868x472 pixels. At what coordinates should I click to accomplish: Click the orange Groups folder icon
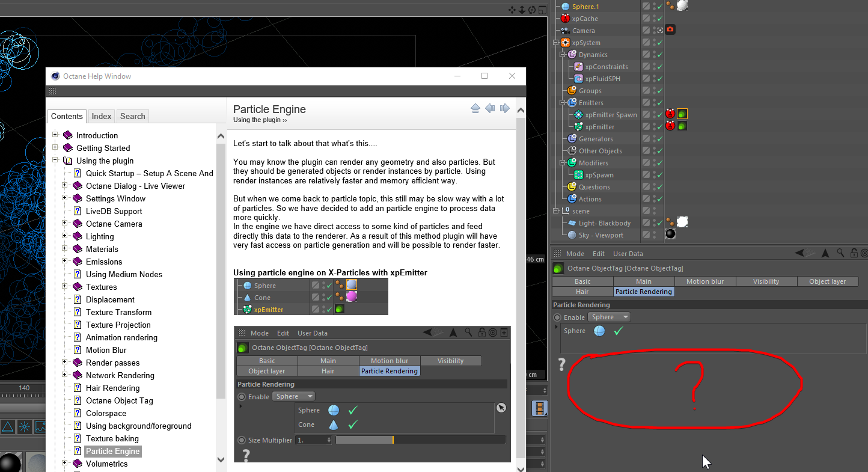tap(572, 91)
